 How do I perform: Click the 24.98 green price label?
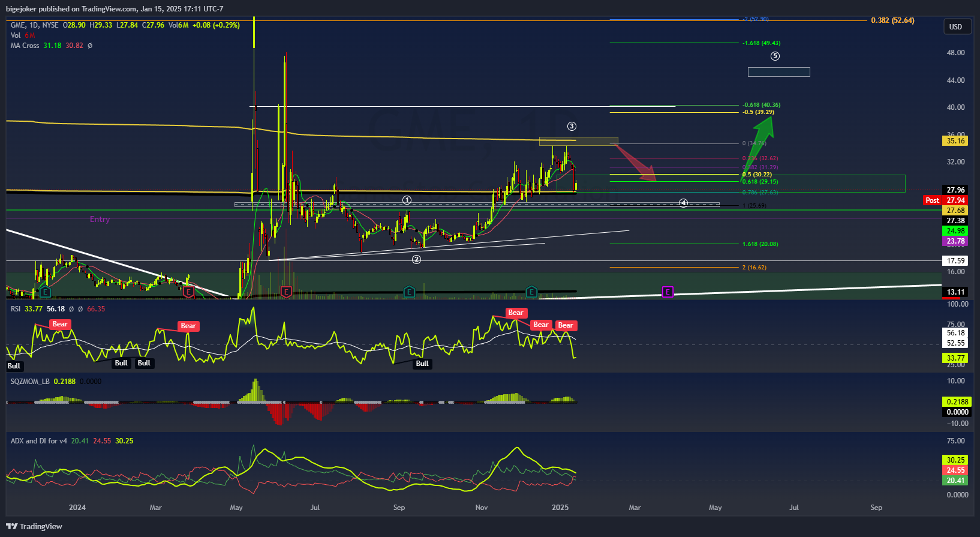[x=955, y=231]
